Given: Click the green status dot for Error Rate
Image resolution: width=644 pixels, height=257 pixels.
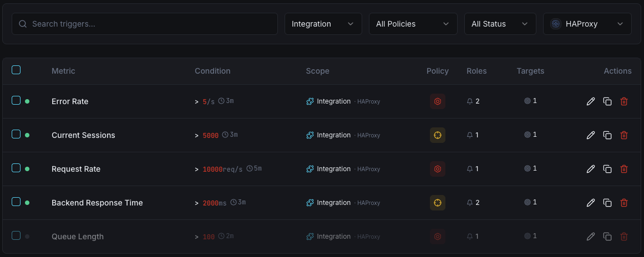Looking at the screenshot, I should pyautogui.click(x=27, y=101).
